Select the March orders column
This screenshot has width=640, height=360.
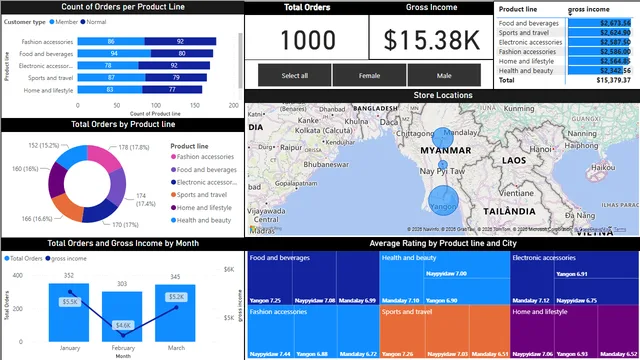pyautogui.click(x=175, y=313)
